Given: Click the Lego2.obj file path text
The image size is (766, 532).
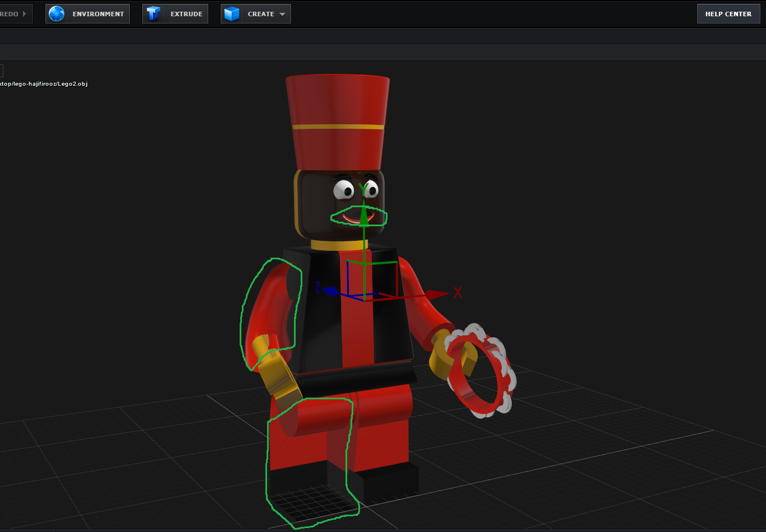Looking at the screenshot, I should 44,83.
